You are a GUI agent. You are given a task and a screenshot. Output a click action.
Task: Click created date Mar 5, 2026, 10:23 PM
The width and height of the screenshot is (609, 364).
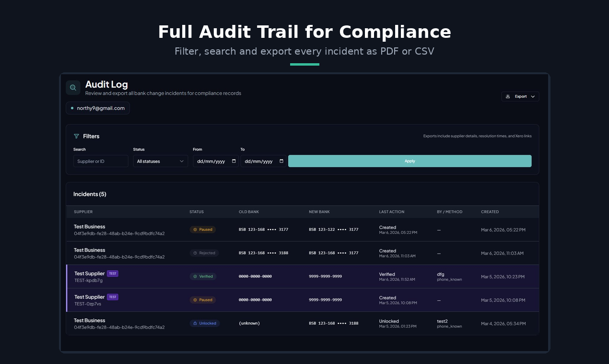pyautogui.click(x=503, y=276)
